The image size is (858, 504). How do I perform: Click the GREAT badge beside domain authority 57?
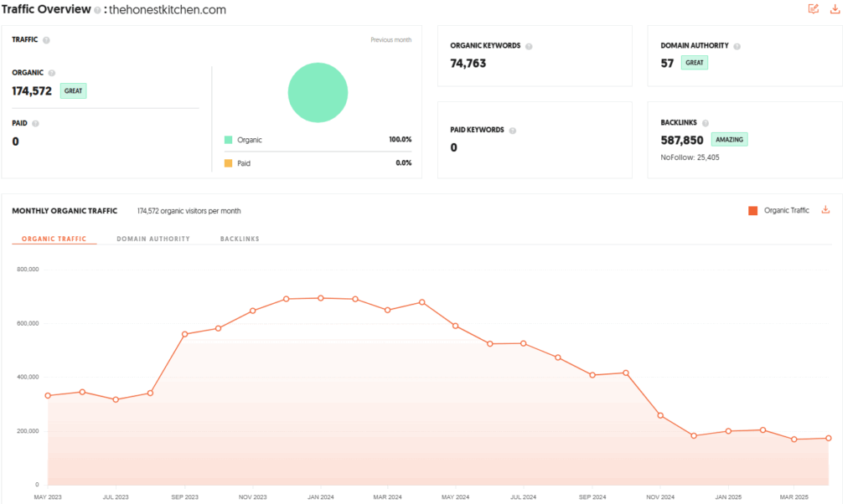pos(695,63)
